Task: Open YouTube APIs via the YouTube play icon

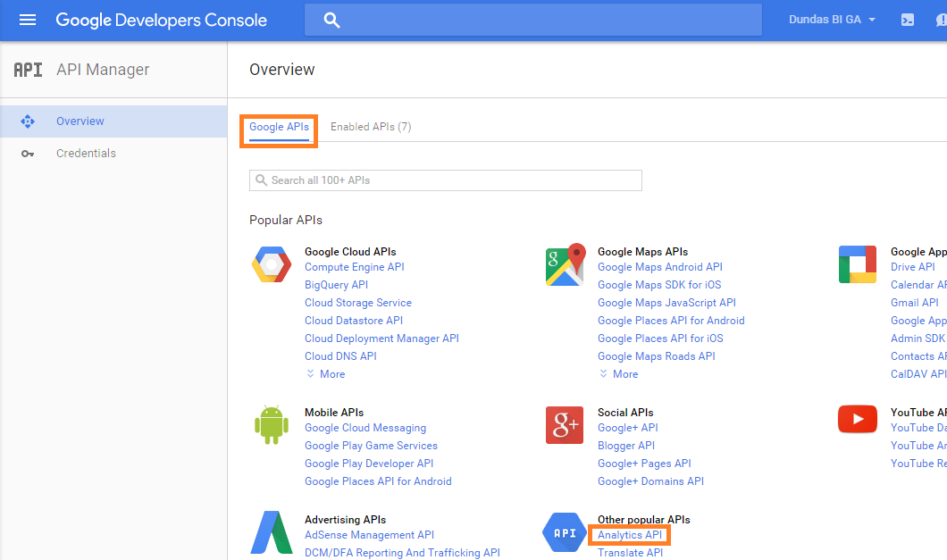Action: point(857,417)
